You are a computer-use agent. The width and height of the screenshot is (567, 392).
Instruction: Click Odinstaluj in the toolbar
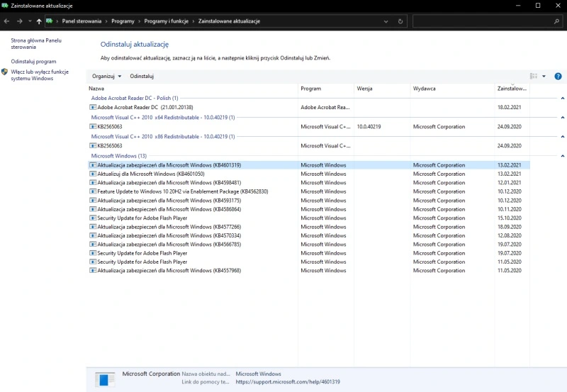click(x=142, y=76)
